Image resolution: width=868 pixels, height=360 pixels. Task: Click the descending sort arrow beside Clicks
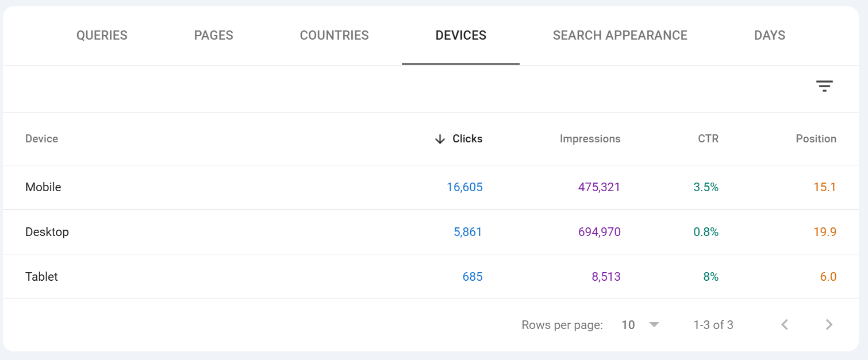(440, 139)
